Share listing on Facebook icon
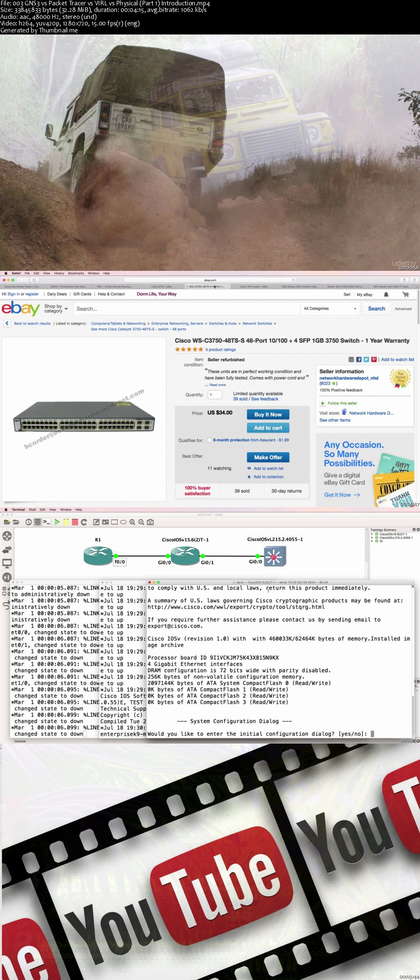Image resolution: width=420 pixels, height=980 pixels. (359, 359)
